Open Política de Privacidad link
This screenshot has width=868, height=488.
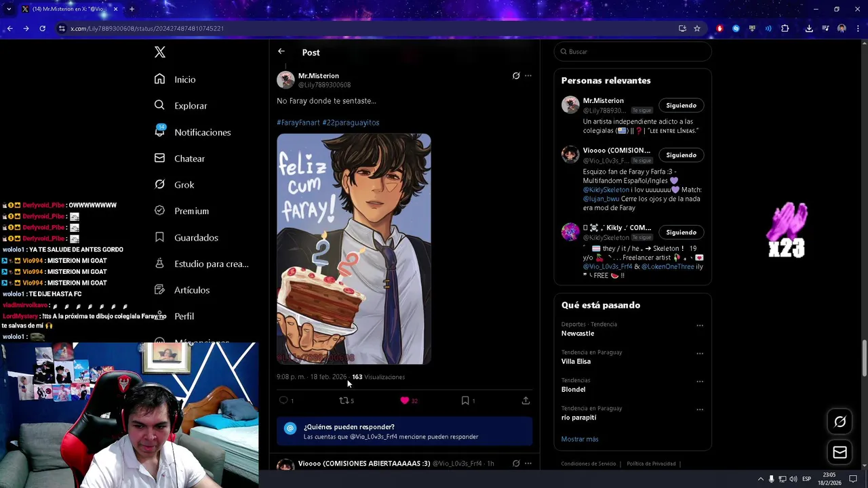click(x=651, y=464)
